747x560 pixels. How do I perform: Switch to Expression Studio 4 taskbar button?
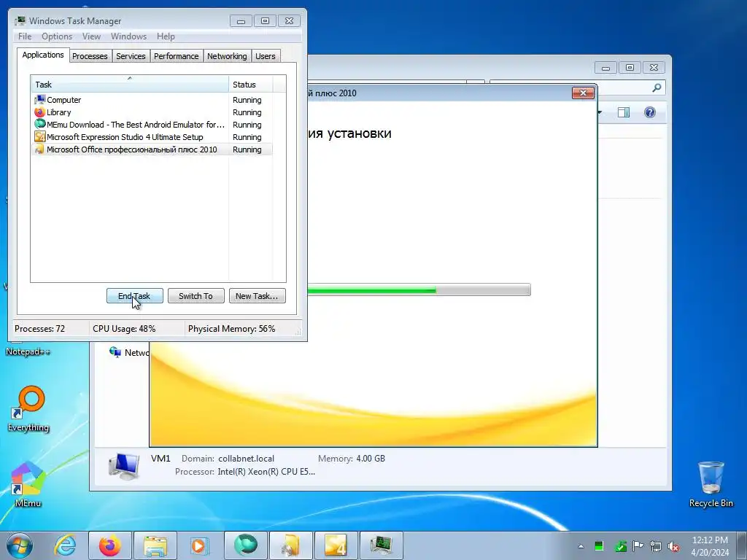[336, 545]
